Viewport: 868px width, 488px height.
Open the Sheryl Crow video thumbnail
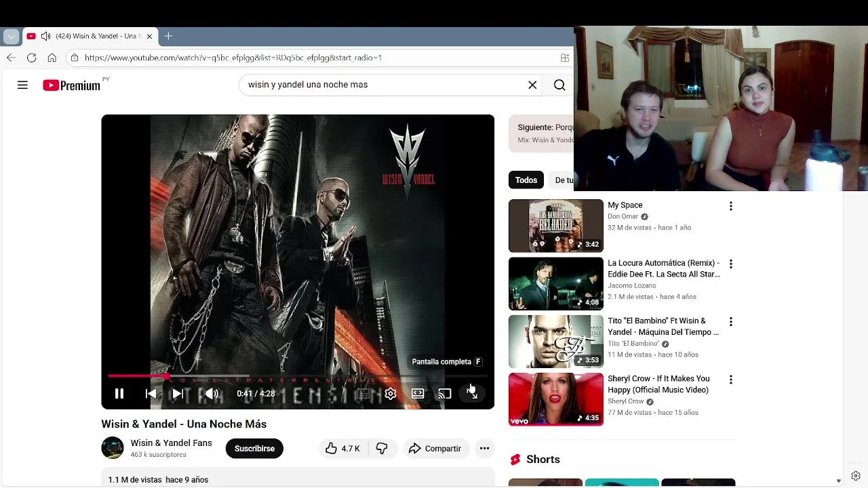[x=555, y=399]
